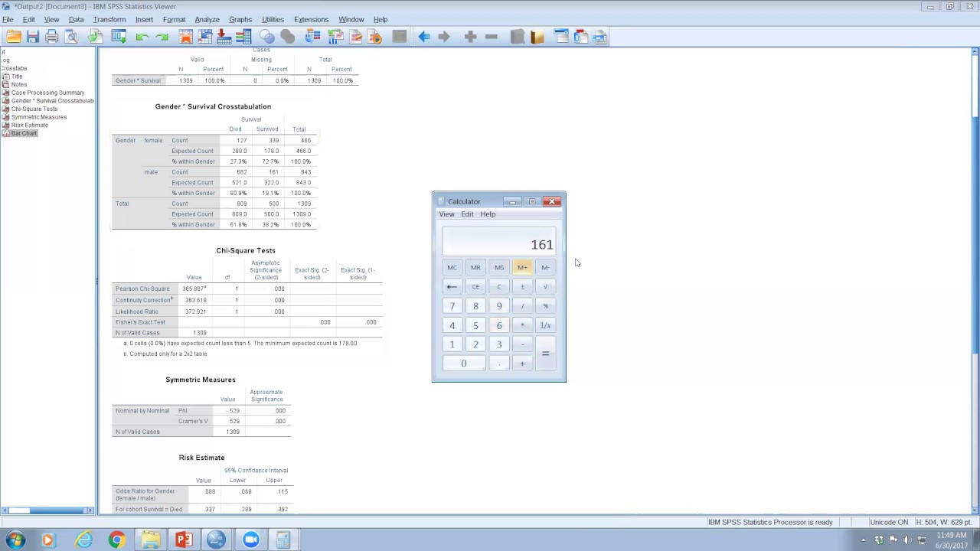Click the M+ button in Calculator

[x=522, y=267]
